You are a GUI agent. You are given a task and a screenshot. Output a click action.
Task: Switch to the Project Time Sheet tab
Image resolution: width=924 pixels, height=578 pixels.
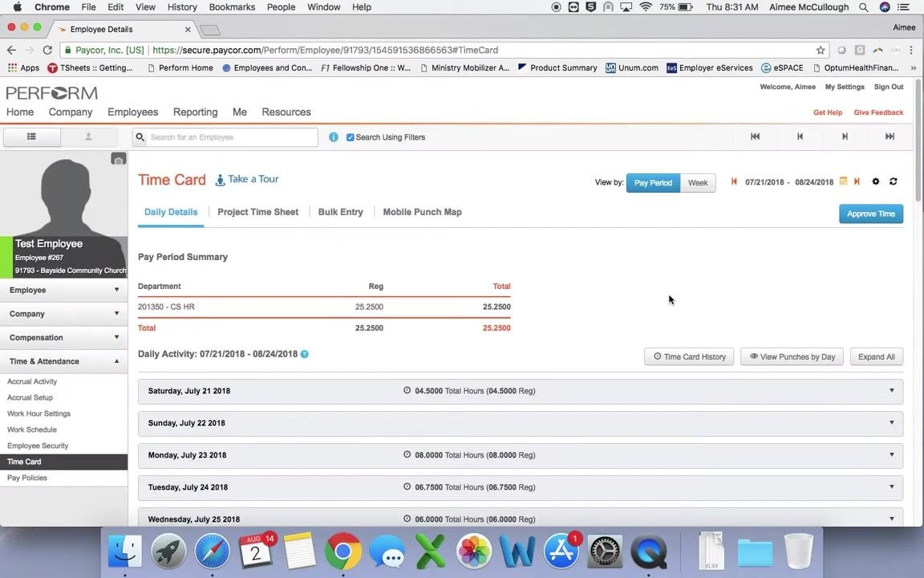(257, 212)
